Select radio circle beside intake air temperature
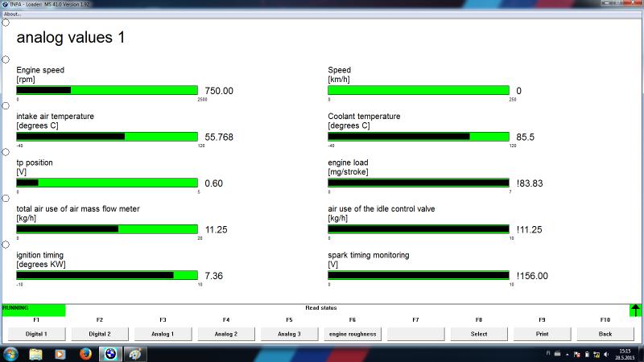The image size is (644, 362). [6, 105]
